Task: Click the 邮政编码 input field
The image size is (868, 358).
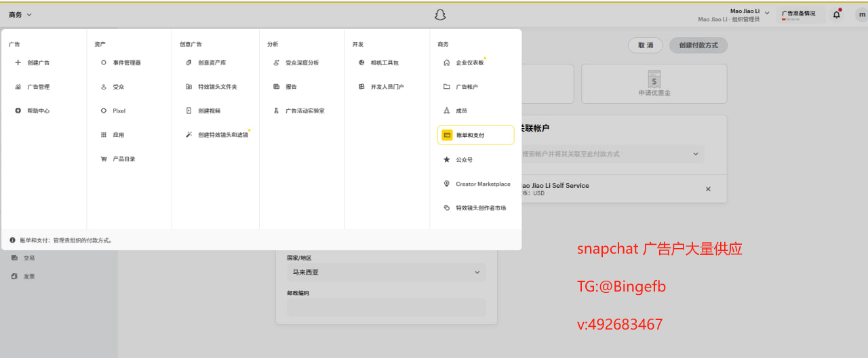Action: click(x=386, y=308)
